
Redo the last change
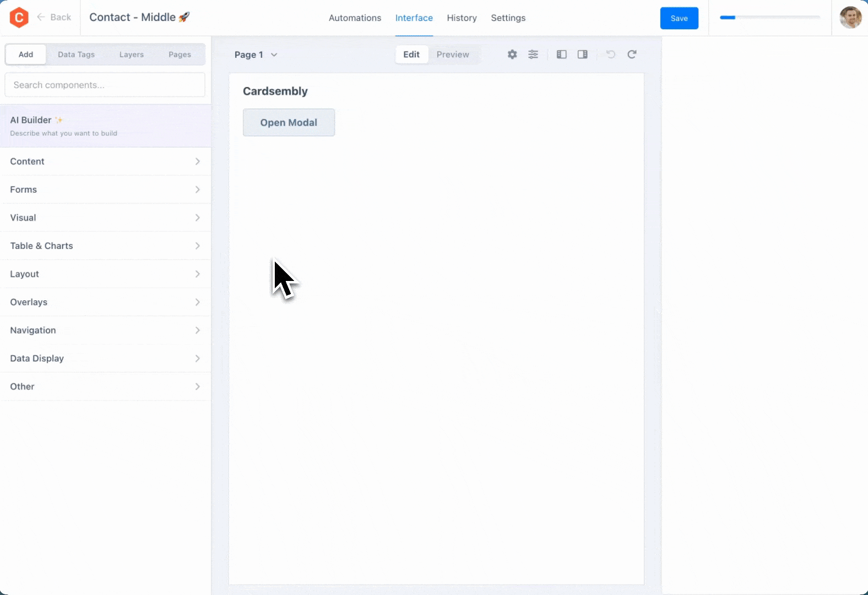(632, 55)
